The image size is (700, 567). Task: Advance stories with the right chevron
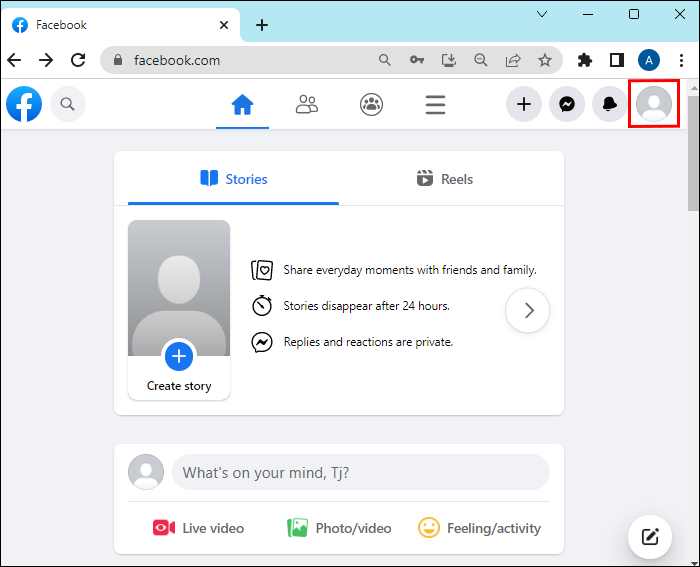(528, 310)
